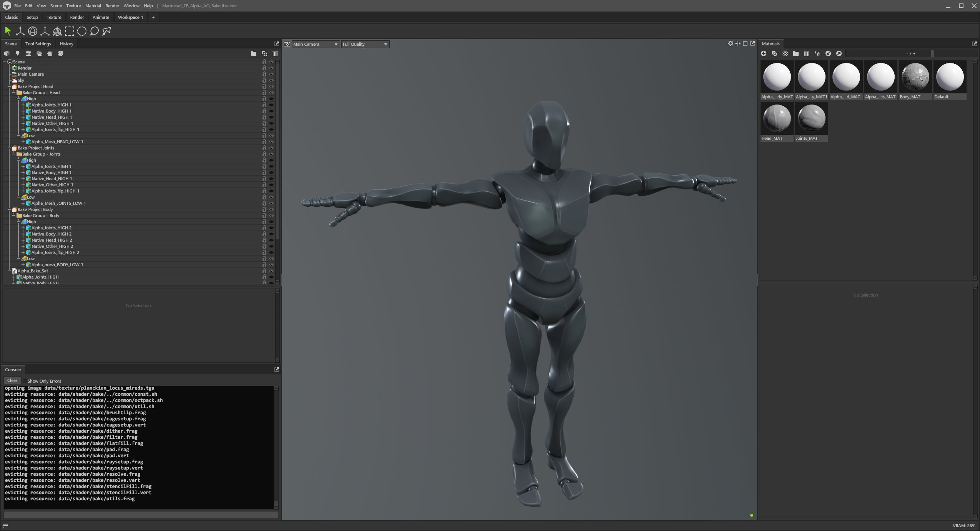Screen dimensions: 980x531
Task: Choose the lasso selection tool
Action: point(94,31)
